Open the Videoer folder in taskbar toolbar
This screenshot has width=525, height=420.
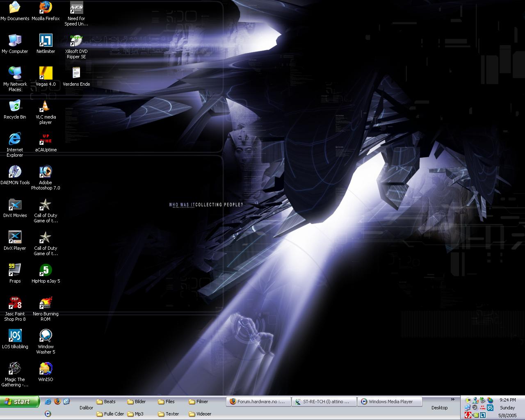[x=200, y=414]
